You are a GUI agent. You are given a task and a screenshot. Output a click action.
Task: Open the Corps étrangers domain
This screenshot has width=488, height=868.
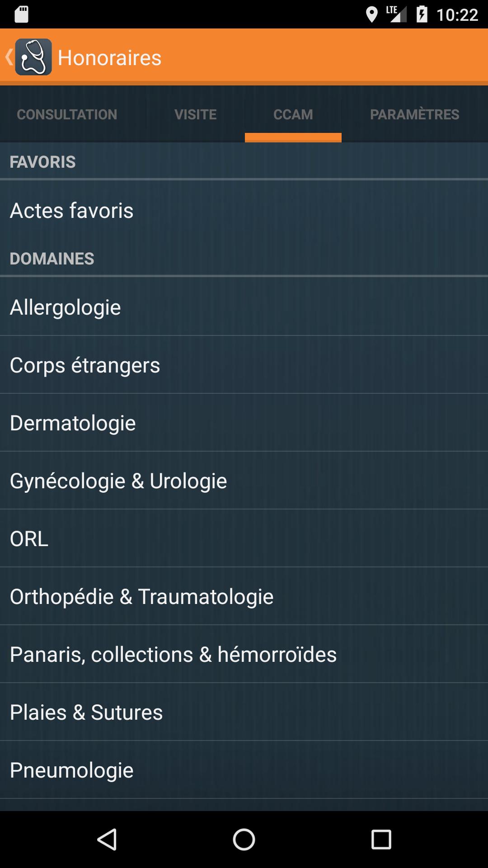click(244, 364)
